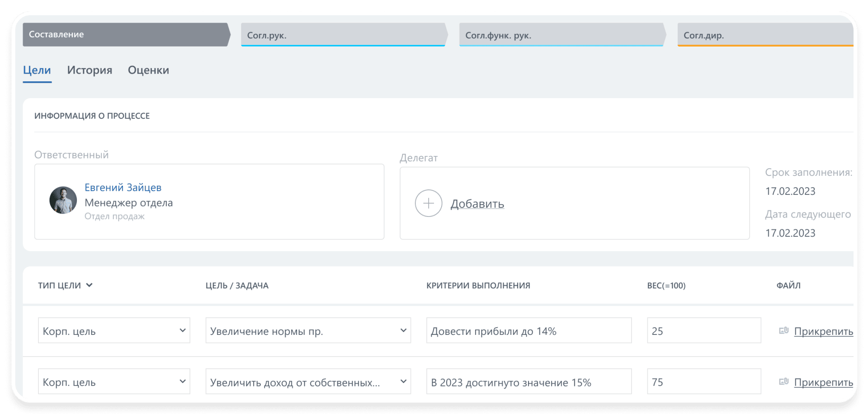
Task: Click the ВЕС(=100) column header
Action: pos(666,286)
